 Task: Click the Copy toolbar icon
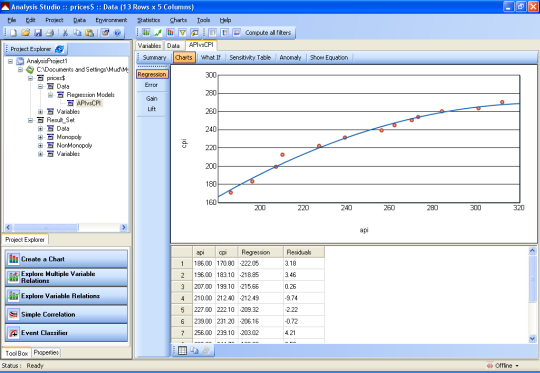point(77,33)
